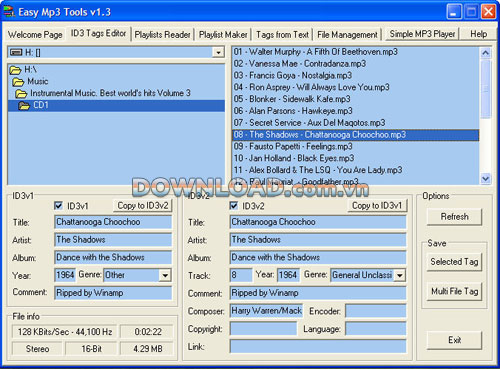
Task: Select '01 - Walter Murphy - A Fifth Of Beethoven.mp3'
Action: click(x=356, y=52)
